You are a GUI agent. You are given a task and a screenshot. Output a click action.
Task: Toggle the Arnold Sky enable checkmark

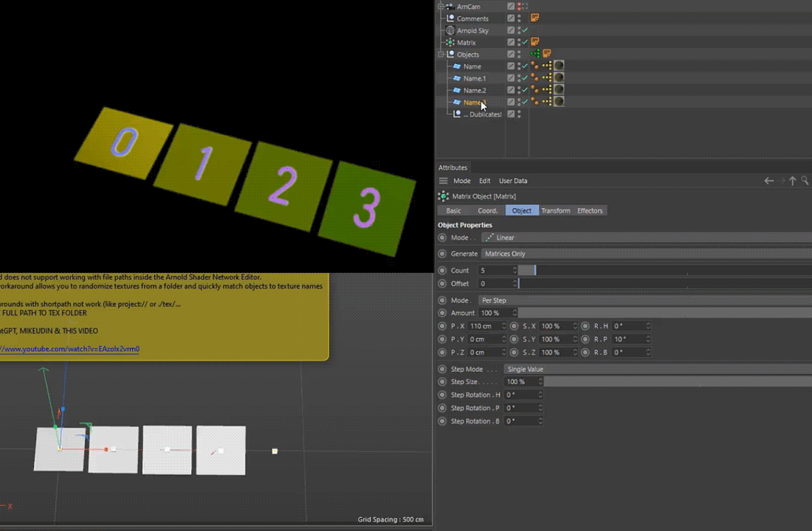pos(525,30)
